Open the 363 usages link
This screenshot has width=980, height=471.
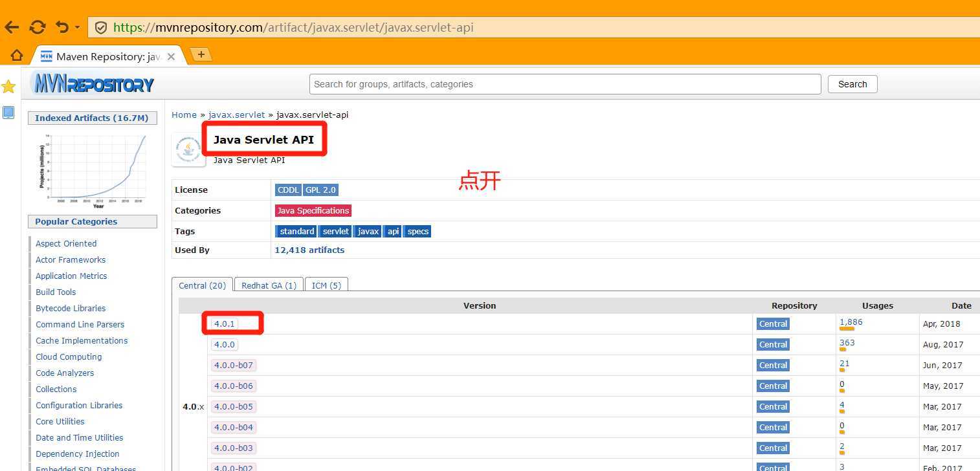coord(847,343)
